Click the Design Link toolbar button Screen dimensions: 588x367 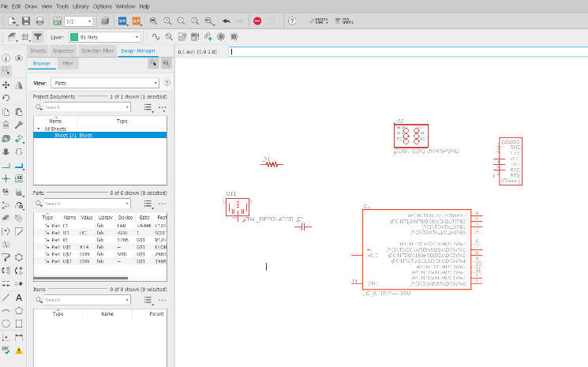(x=319, y=21)
